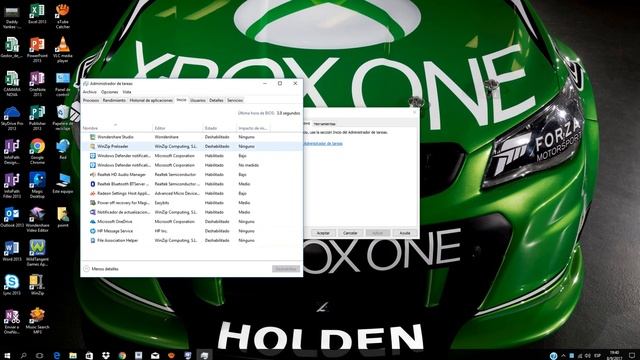The width and height of the screenshot is (640, 360).
Task: Open PowerPoint 2013 desktop shortcut
Action: (37, 49)
